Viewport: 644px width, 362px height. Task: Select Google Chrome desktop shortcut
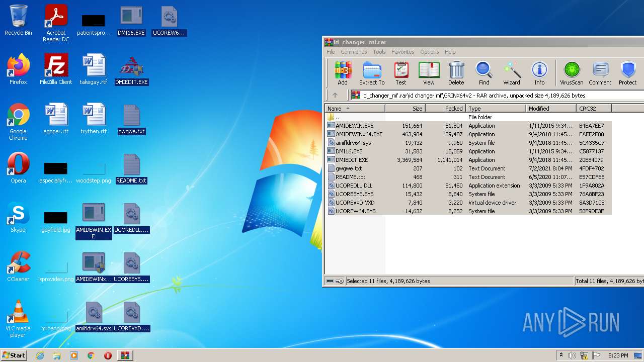[x=18, y=122]
